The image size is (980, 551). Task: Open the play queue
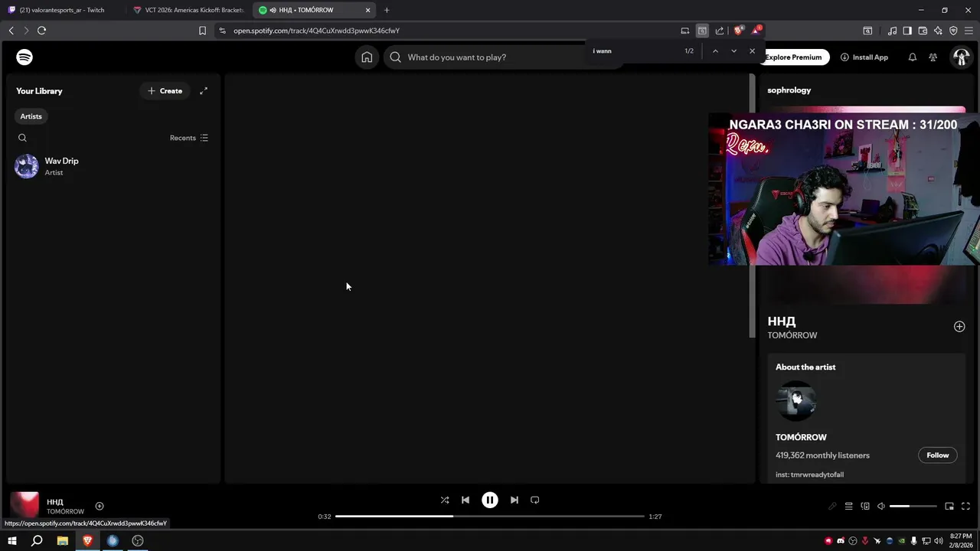click(848, 506)
